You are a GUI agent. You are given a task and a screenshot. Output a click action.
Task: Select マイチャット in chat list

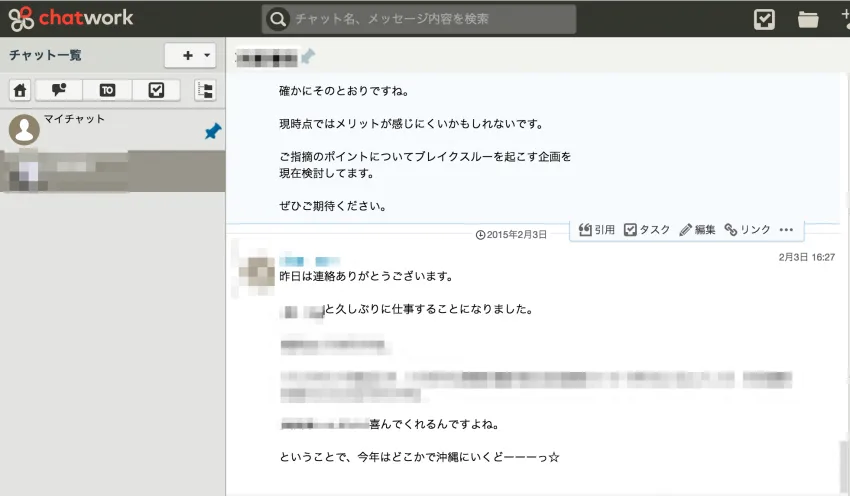pos(113,130)
